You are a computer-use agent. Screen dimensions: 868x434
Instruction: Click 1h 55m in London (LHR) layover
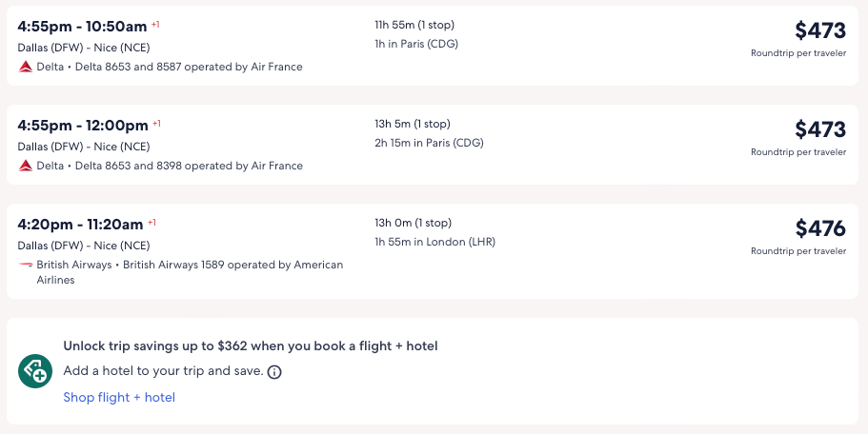pyautogui.click(x=434, y=242)
